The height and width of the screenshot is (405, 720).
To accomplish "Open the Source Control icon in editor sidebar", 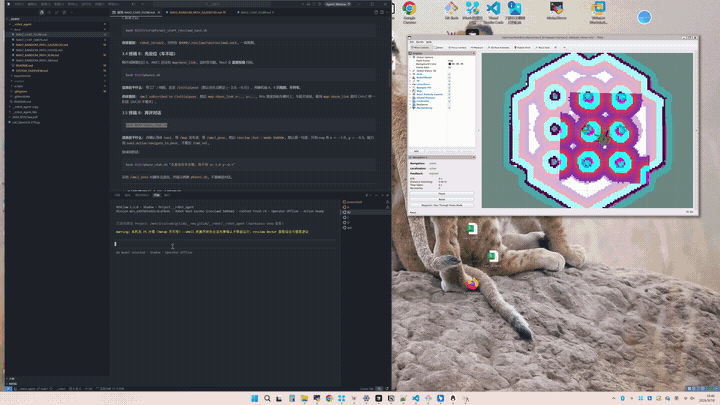I will coord(57,12).
